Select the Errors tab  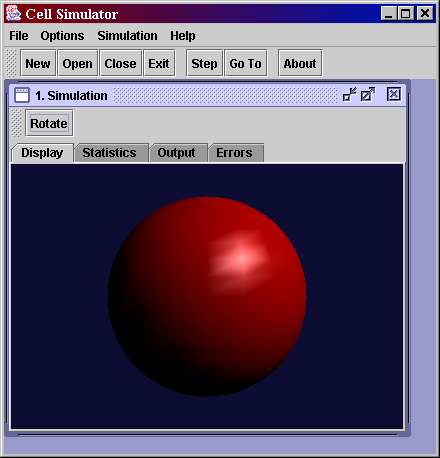[x=234, y=153]
